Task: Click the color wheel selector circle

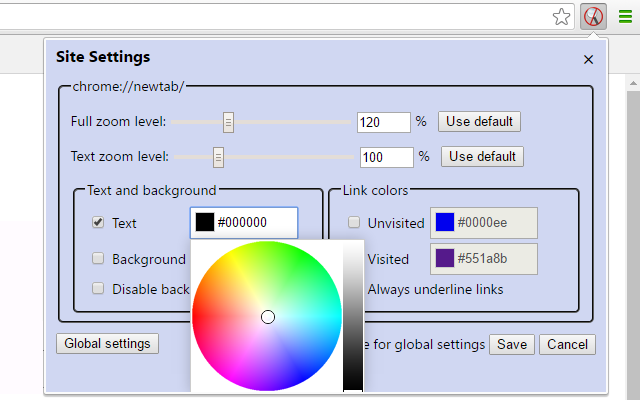Action: click(x=268, y=317)
